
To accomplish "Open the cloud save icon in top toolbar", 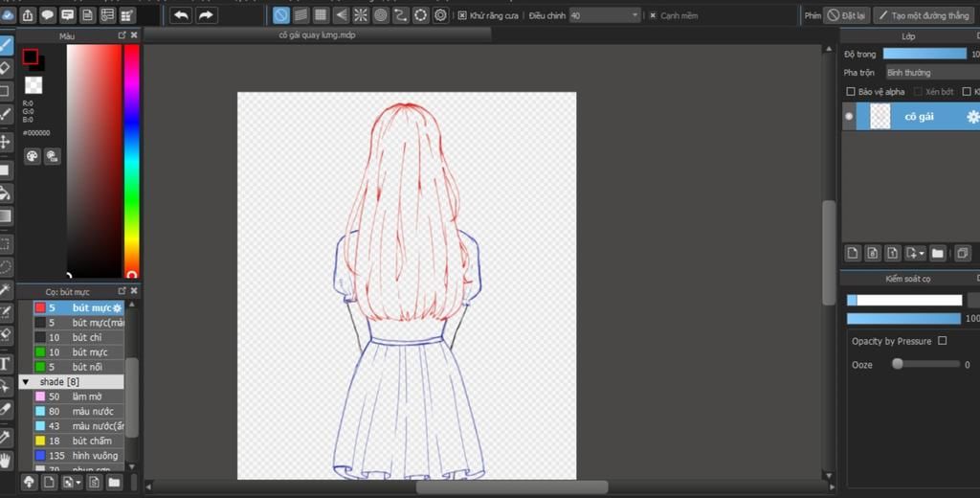I will click(x=8, y=15).
